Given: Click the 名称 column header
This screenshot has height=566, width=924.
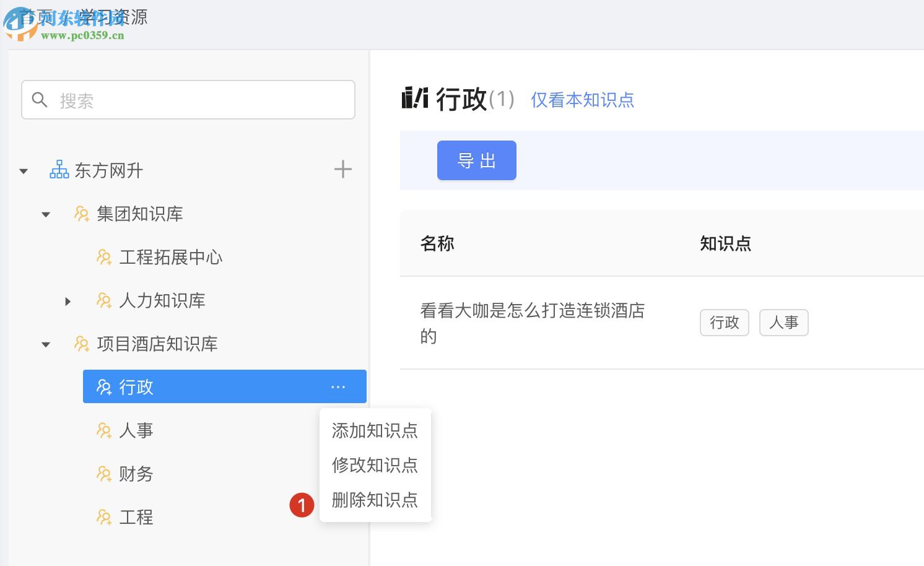Looking at the screenshot, I should coord(437,243).
